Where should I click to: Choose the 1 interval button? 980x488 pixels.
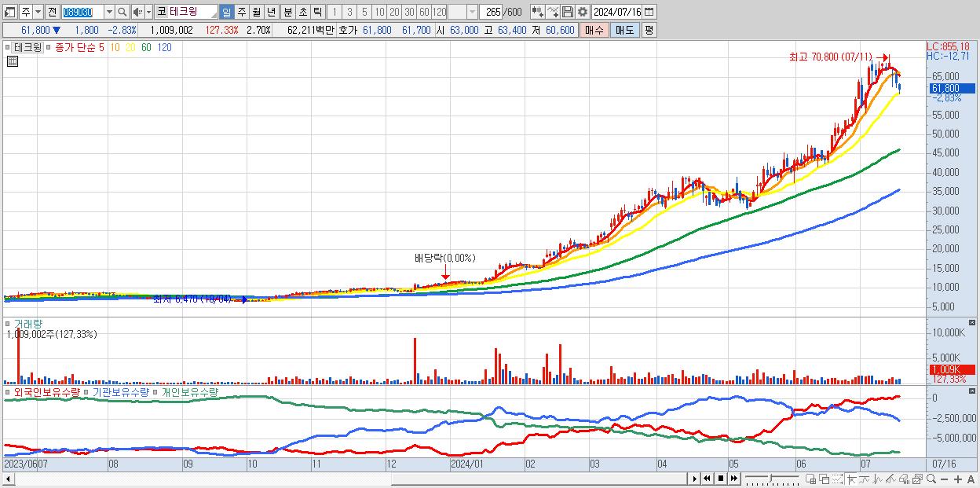pyautogui.click(x=335, y=12)
